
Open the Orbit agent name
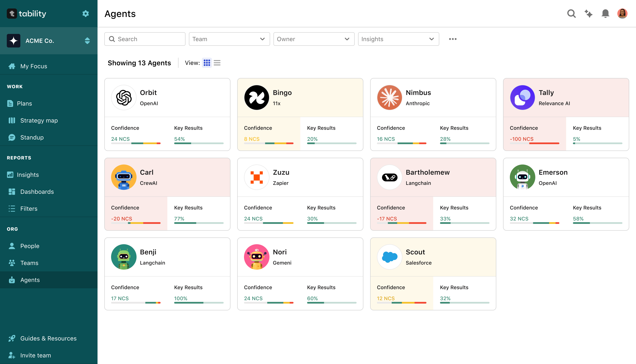pos(148,92)
